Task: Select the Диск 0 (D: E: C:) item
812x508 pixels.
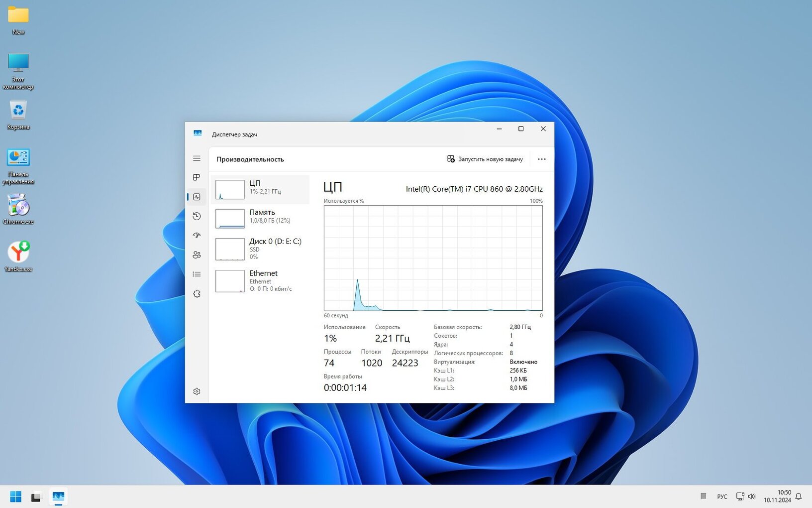Action: [x=260, y=249]
